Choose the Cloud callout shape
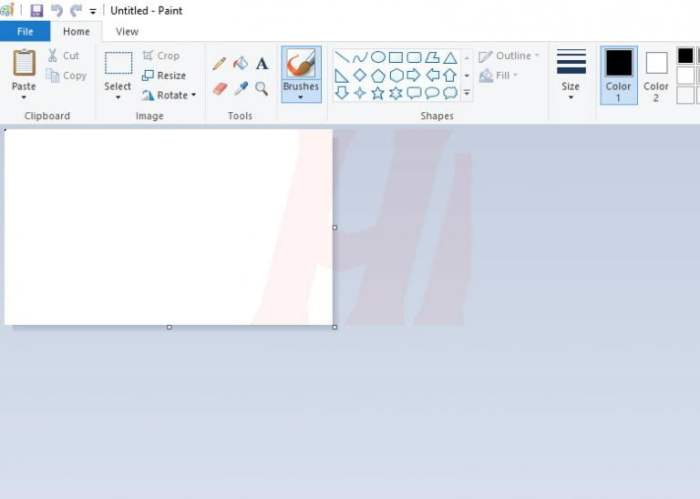 click(x=450, y=93)
